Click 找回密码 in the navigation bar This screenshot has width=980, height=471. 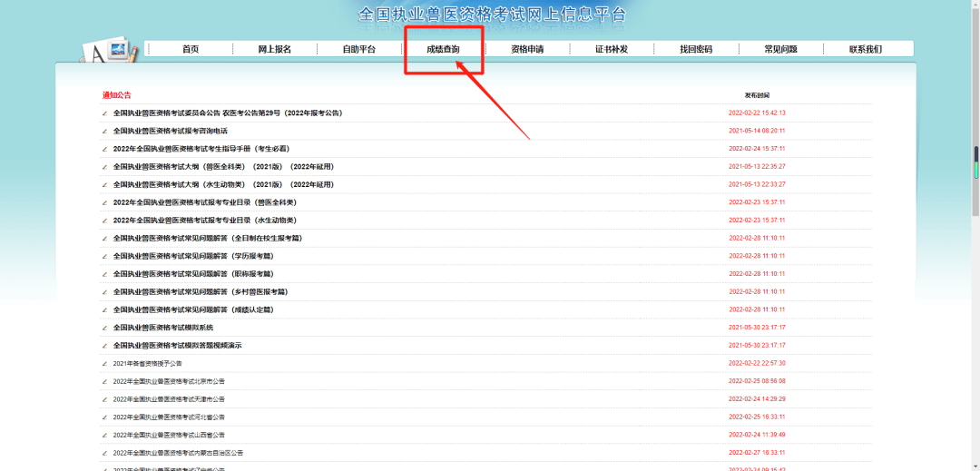696,49
